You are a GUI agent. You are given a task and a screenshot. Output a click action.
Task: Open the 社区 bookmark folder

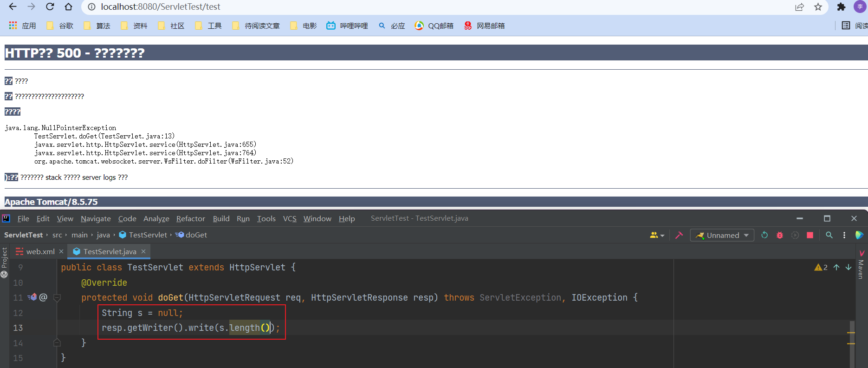tap(171, 26)
